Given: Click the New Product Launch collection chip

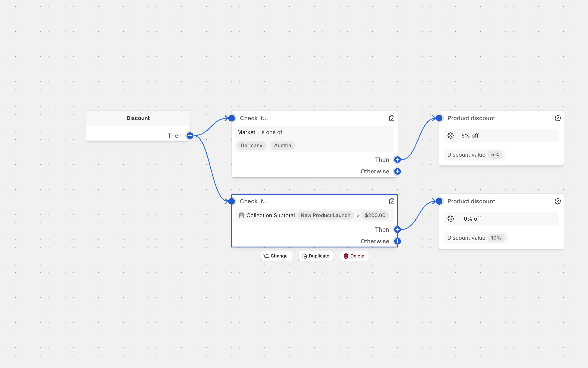Looking at the screenshot, I should click(325, 215).
